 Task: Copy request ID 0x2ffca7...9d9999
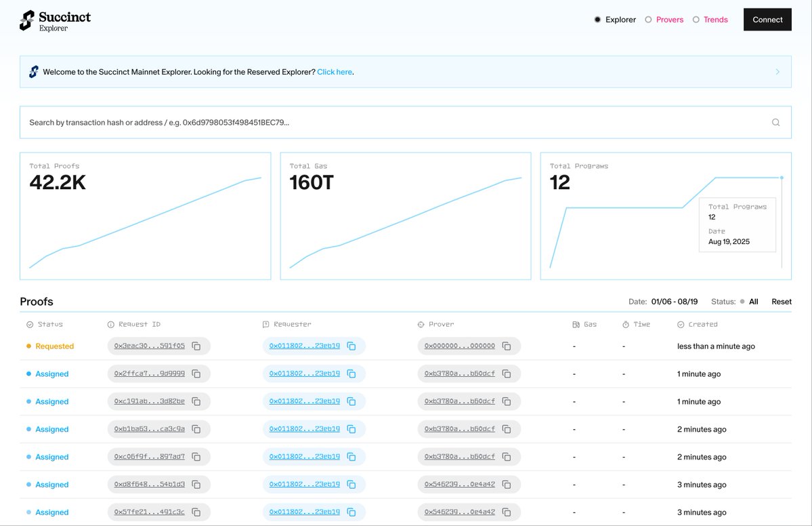[x=196, y=373]
